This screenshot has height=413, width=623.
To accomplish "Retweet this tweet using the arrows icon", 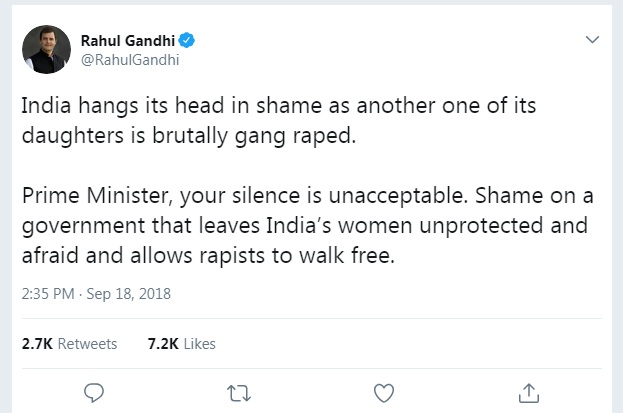I will 238,392.
